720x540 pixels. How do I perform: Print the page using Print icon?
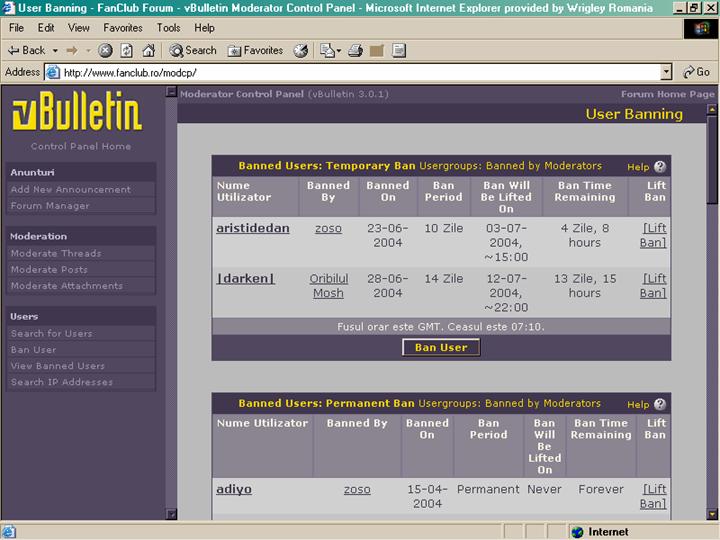[x=355, y=51]
